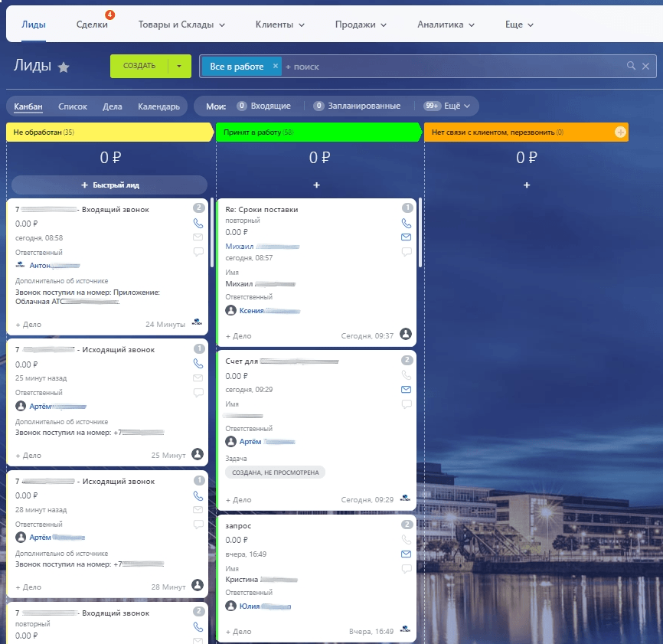Viewport: 663px width, 644px height.
Task: Click chat icon on 08:58 Входящий звонок card
Action: pos(198,252)
